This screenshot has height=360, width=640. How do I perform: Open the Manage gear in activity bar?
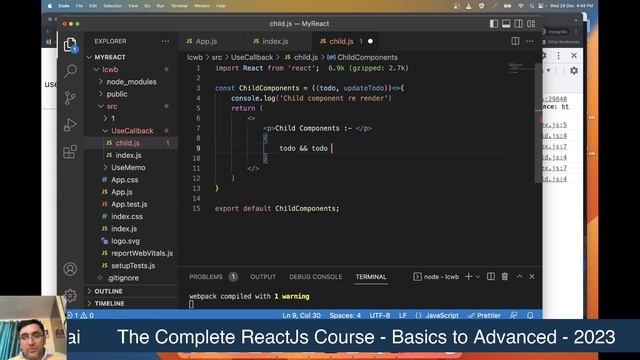point(70,295)
